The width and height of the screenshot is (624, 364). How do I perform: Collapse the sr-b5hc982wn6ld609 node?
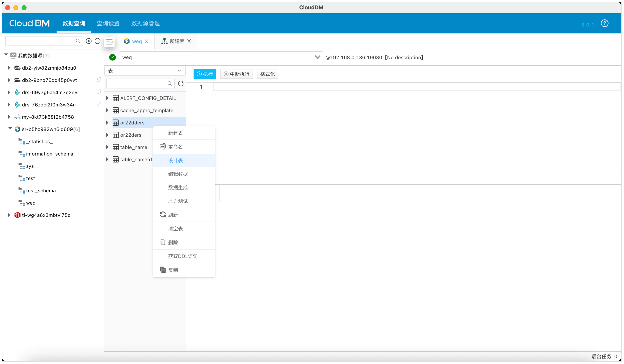(10, 128)
